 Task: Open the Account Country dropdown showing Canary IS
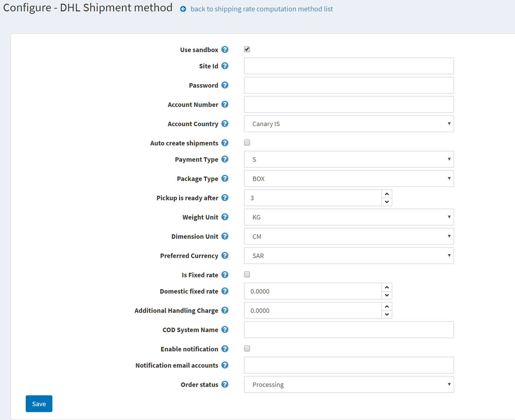[349, 124]
